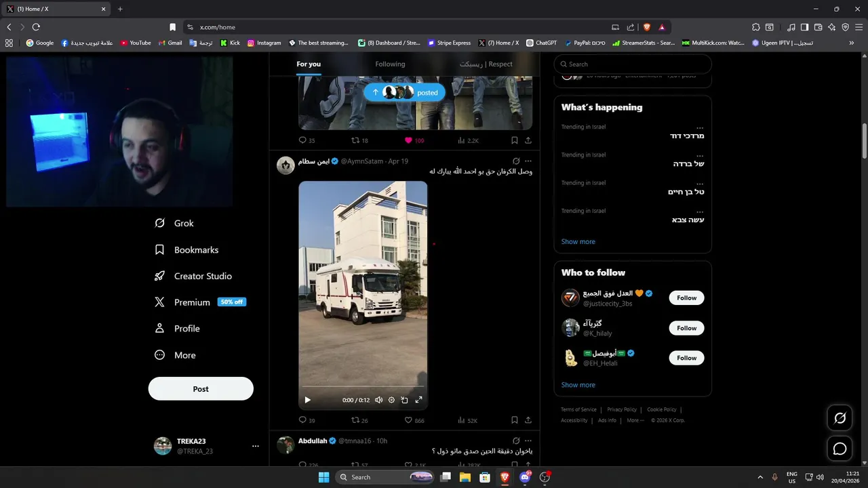
Task: Unlike the post with 109 likes
Action: pos(414,140)
